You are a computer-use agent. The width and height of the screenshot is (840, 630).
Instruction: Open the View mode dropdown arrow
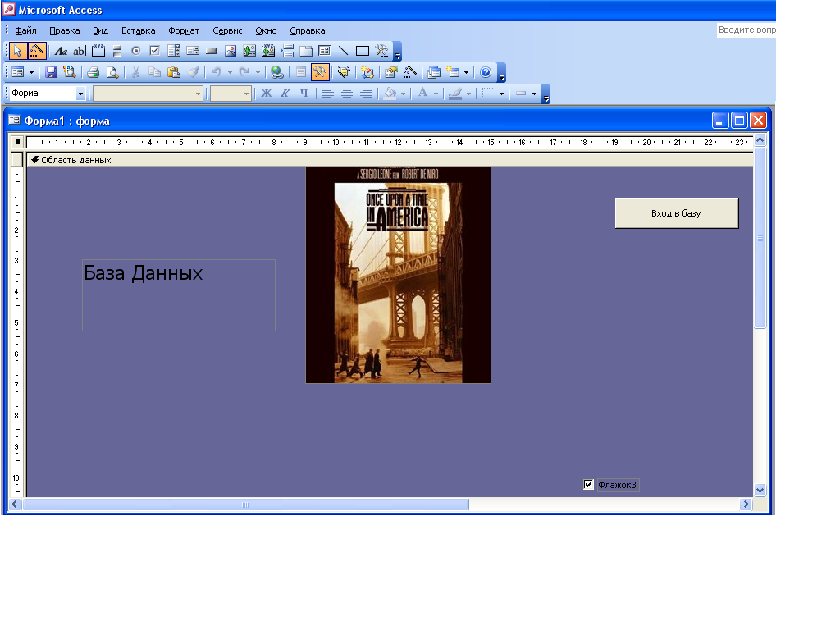pos(32,72)
